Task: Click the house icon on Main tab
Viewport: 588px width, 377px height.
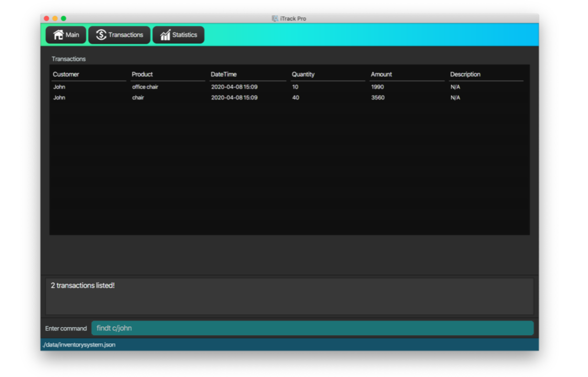Action: tap(58, 35)
